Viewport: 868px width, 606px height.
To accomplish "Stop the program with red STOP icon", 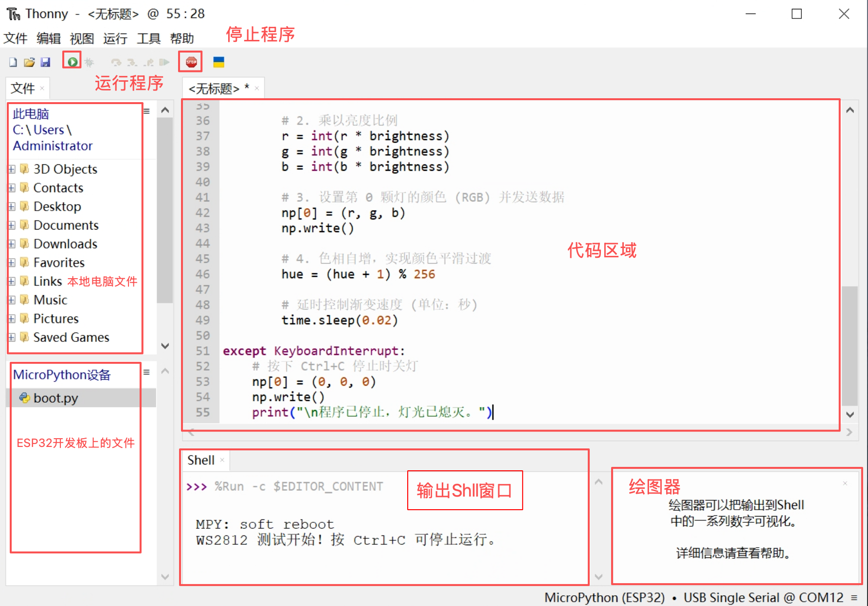I will click(191, 62).
